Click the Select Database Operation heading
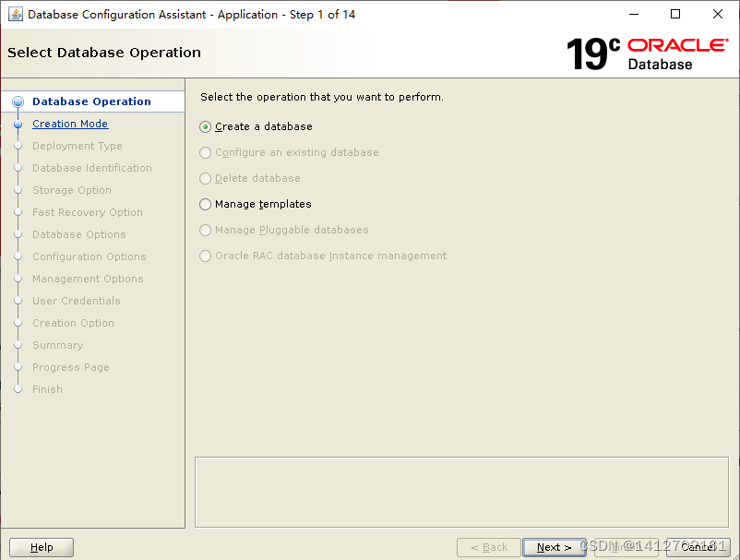Image resolution: width=740 pixels, height=560 pixels. (104, 53)
